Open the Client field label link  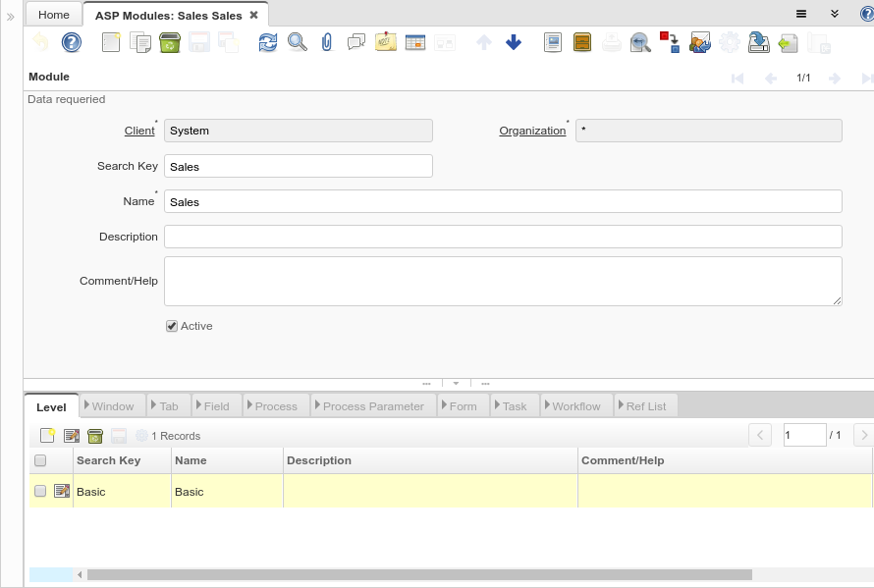point(139,131)
